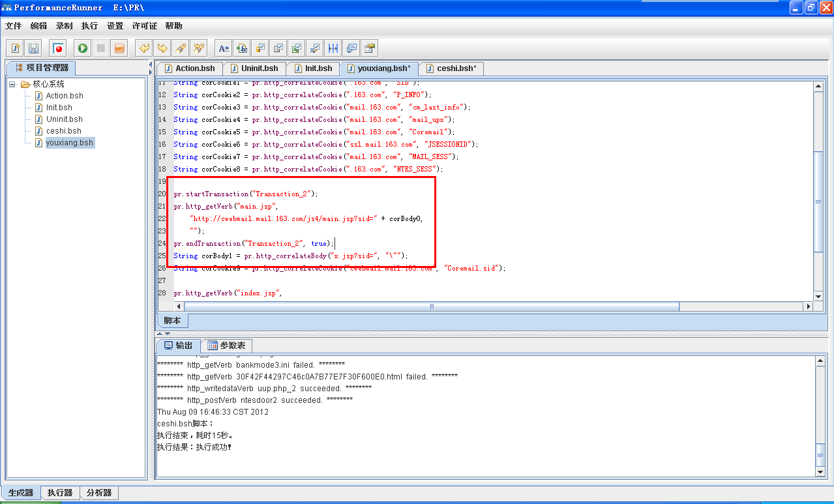Click the new script toolbar icon
This screenshot has height=504, width=834.
pyautogui.click(x=15, y=48)
